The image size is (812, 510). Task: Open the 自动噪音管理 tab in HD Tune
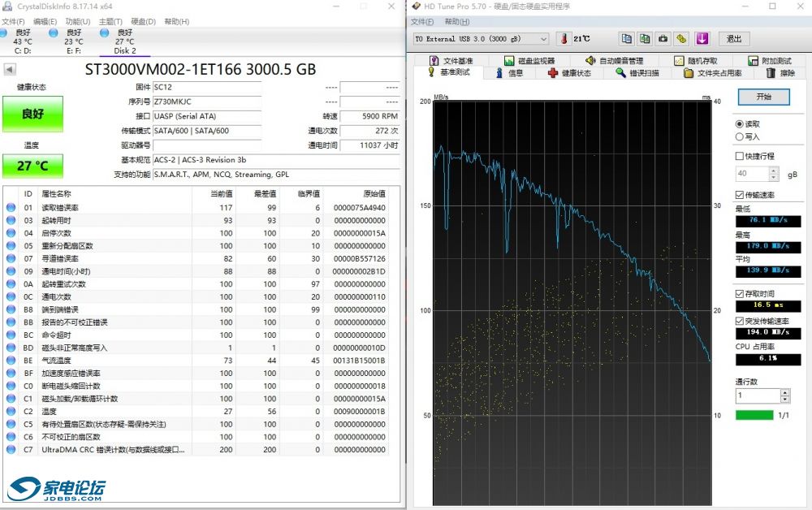[615, 61]
